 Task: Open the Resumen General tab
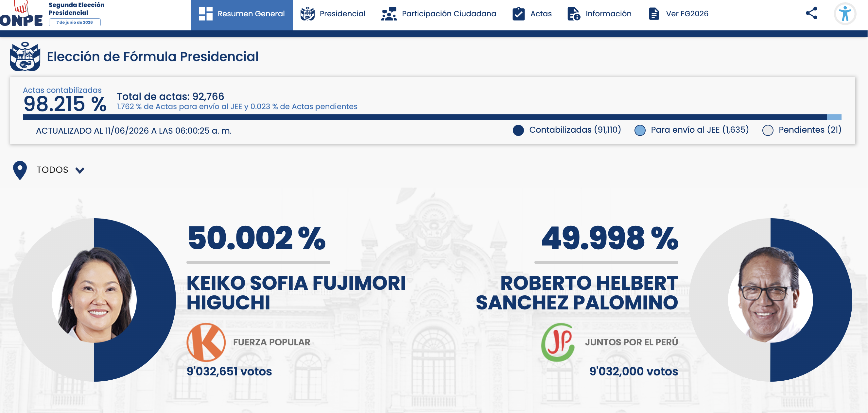coord(242,15)
